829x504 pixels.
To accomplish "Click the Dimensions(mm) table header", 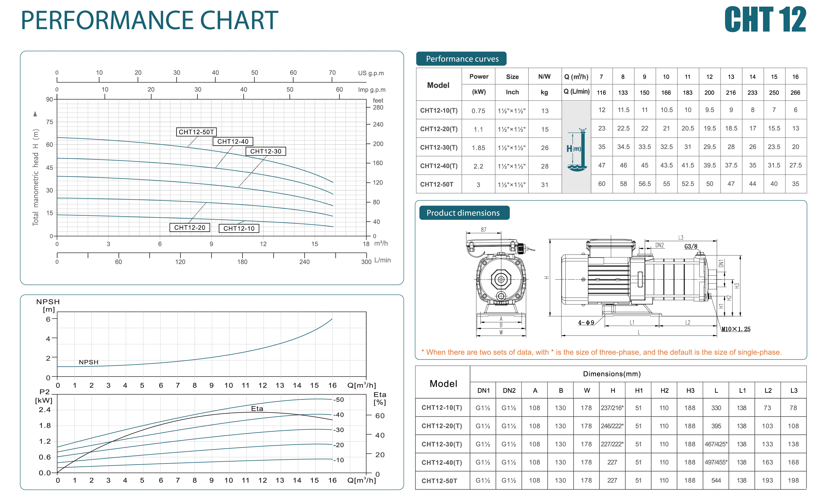I will 612,374.
